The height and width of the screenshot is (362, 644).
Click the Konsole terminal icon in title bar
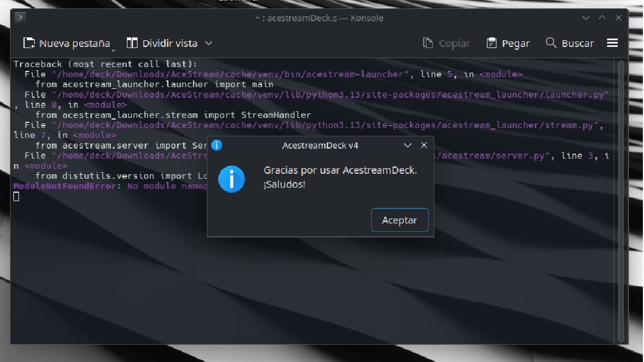[x=20, y=18]
